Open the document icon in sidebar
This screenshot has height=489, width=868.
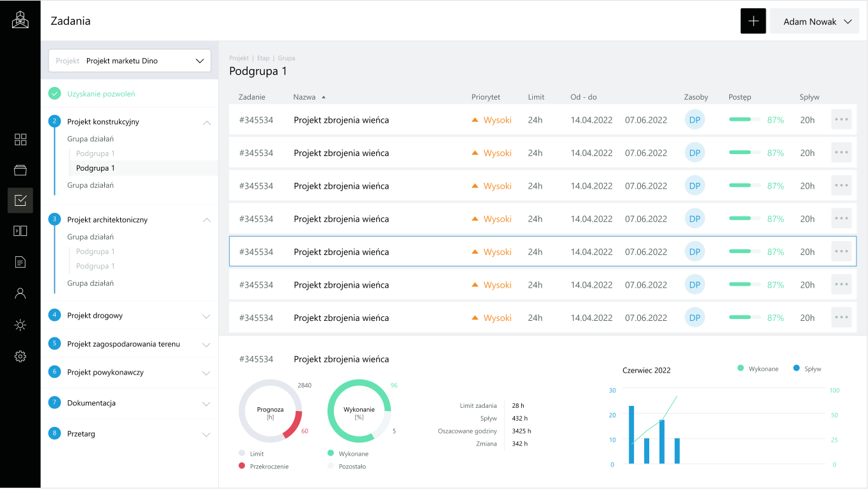click(x=20, y=261)
